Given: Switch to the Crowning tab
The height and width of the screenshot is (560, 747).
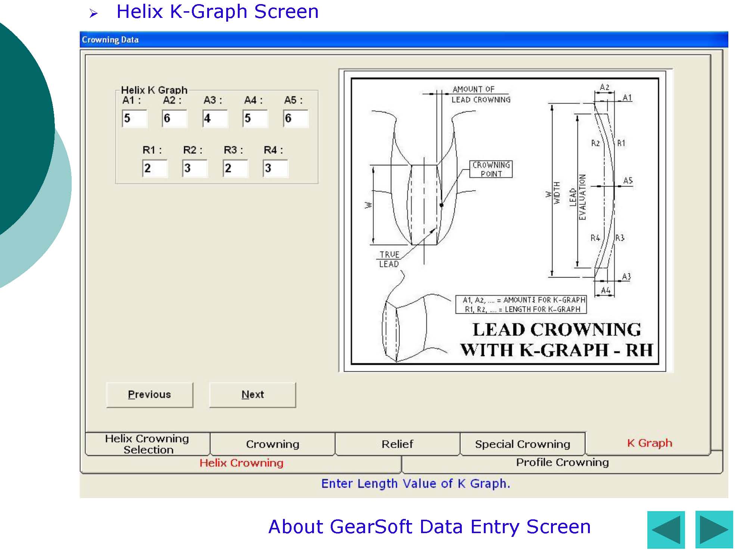Looking at the screenshot, I should [x=273, y=444].
